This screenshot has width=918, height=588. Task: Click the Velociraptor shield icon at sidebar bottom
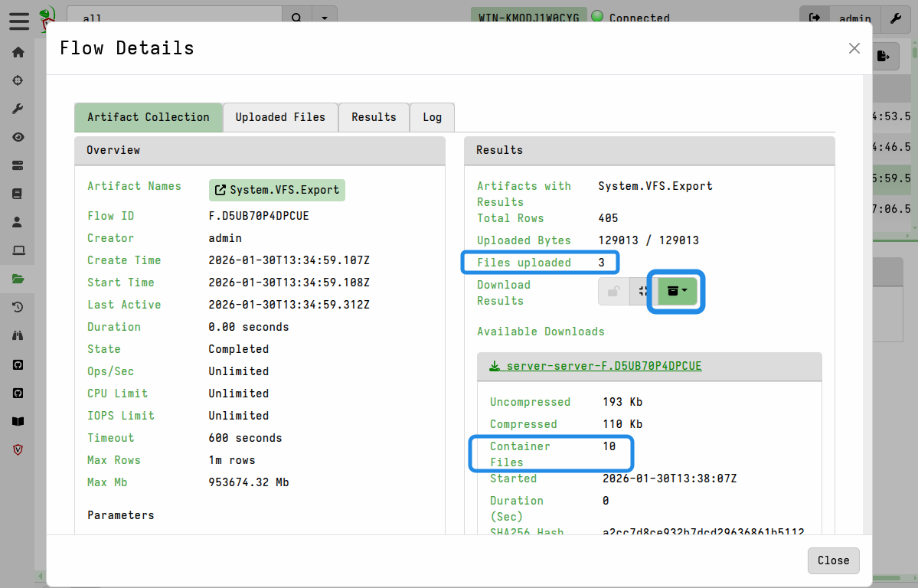18,449
